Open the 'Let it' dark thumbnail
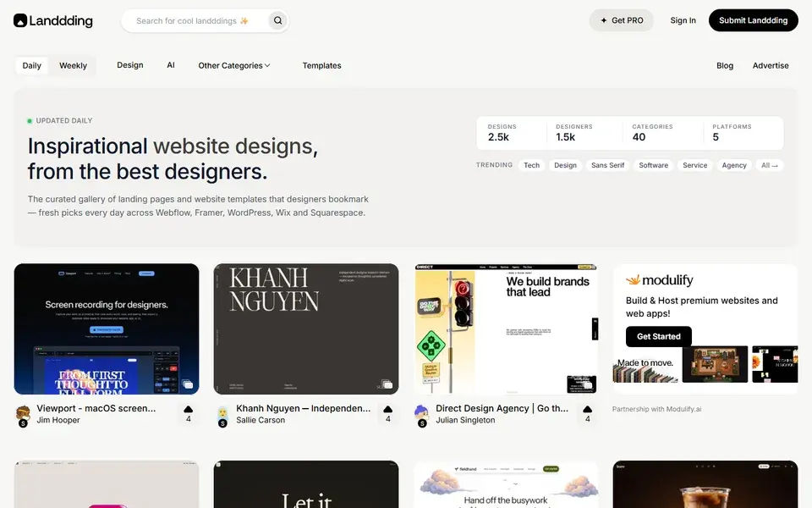 [x=306, y=484]
